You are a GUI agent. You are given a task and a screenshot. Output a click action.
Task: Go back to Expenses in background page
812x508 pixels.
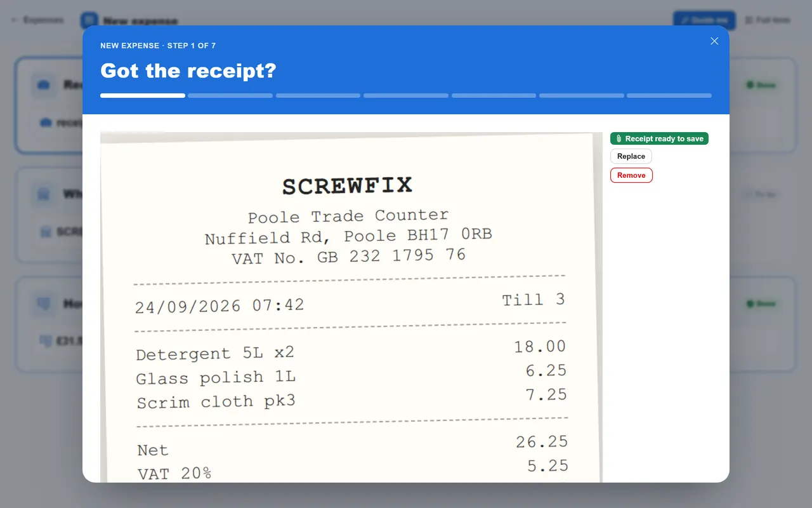click(x=37, y=20)
